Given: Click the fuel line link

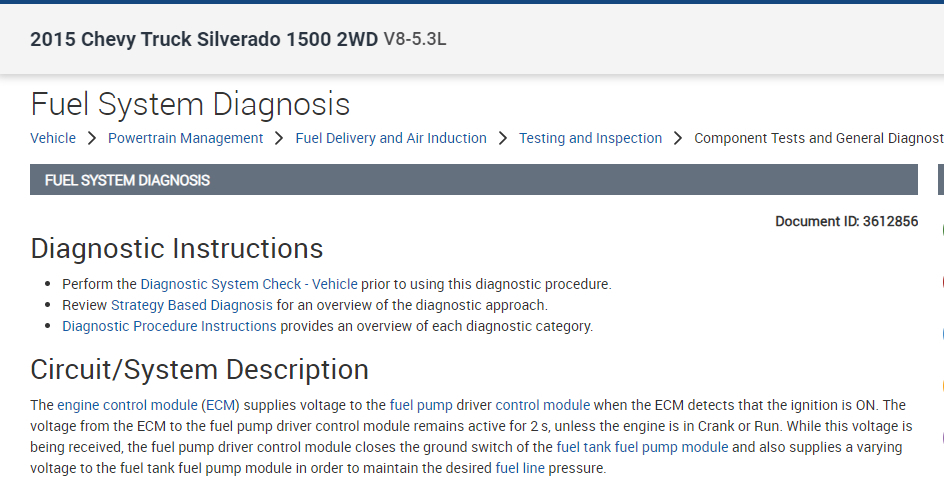Looking at the screenshot, I should (x=520, y=468).
